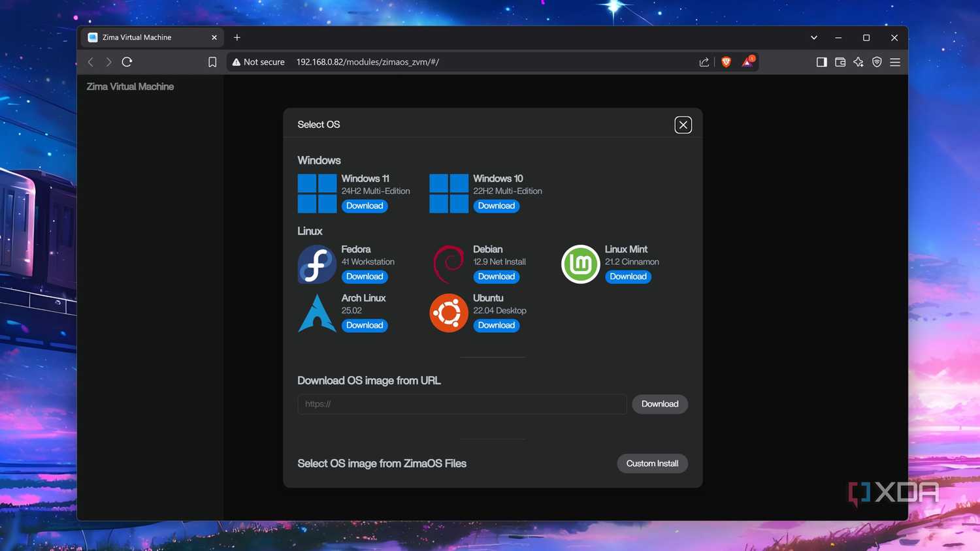Viewport: 980px width, 551px height.
Task: Open the browser hamburger menu
Action: coord(895,62)
